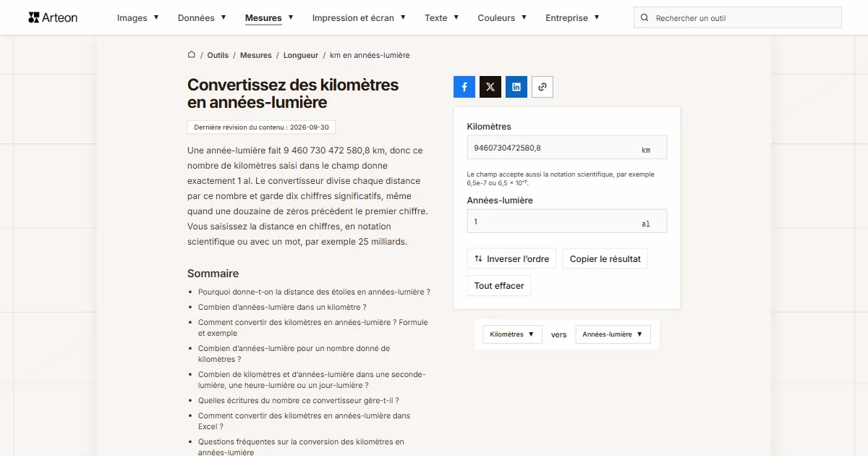Viewport: 868px width, 456px height.
Task: Jump to 'convertir dans Excel' section
Action: tap(304, 421)
